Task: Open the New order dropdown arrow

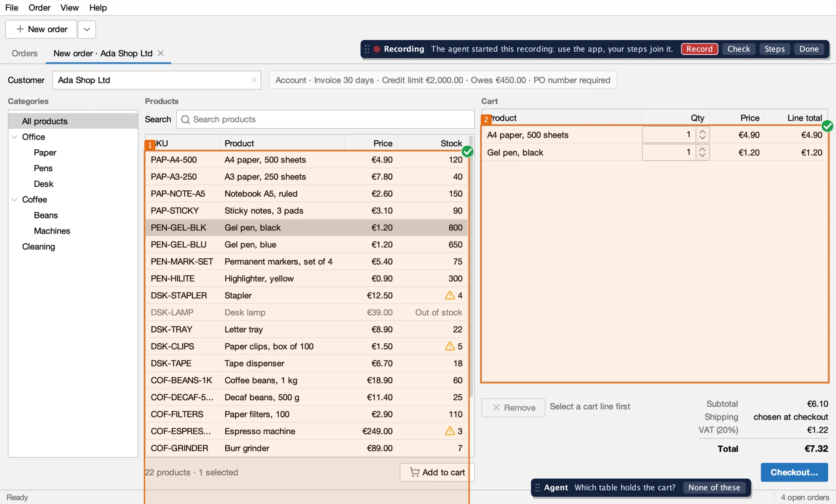Action: [87, 29]
